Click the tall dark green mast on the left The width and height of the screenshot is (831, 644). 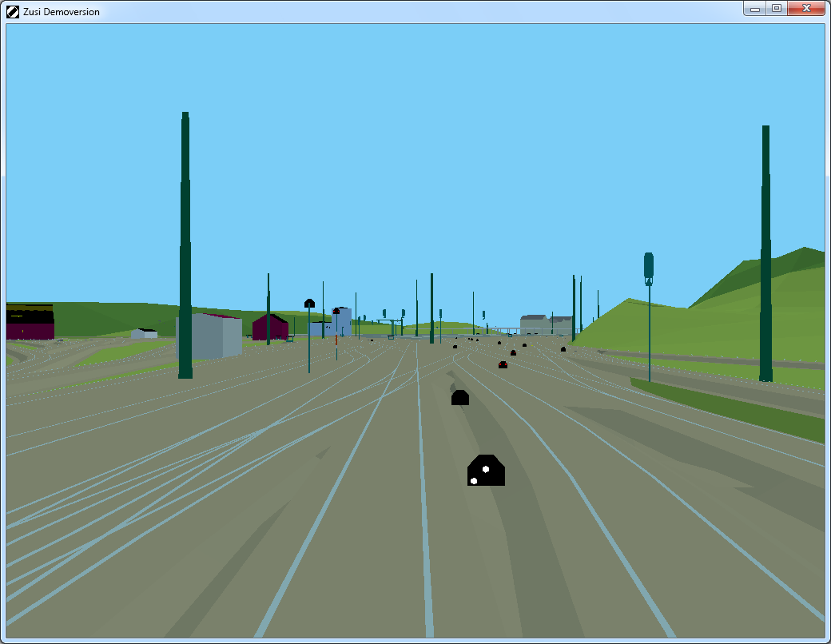coord(185,248)
